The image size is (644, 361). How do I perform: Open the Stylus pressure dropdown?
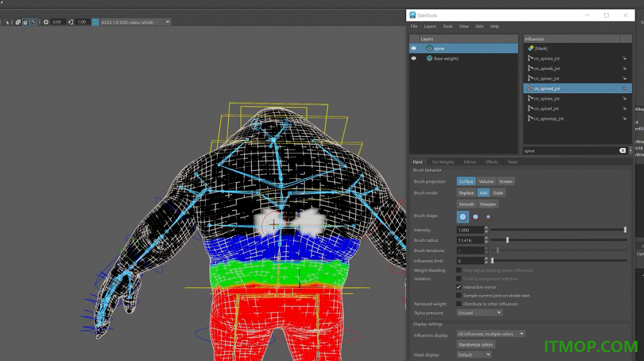click(479, 312)
